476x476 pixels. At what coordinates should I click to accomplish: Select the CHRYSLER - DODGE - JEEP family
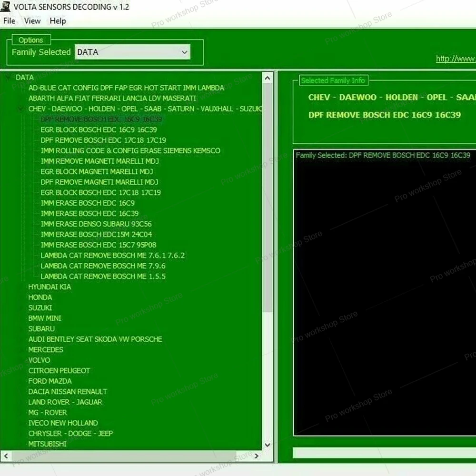click(x=70, y=434)
